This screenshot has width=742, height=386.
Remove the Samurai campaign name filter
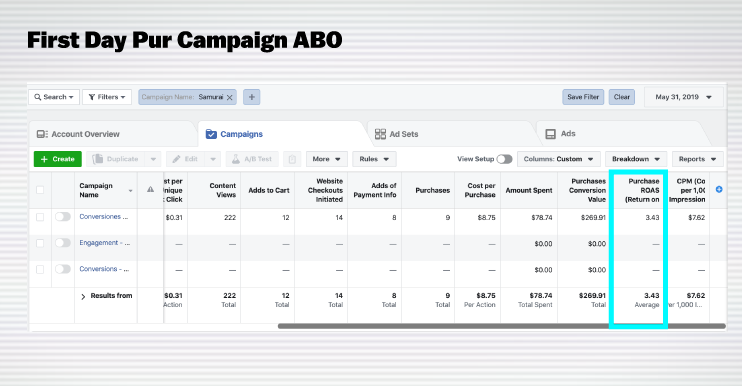click(230, 97)
